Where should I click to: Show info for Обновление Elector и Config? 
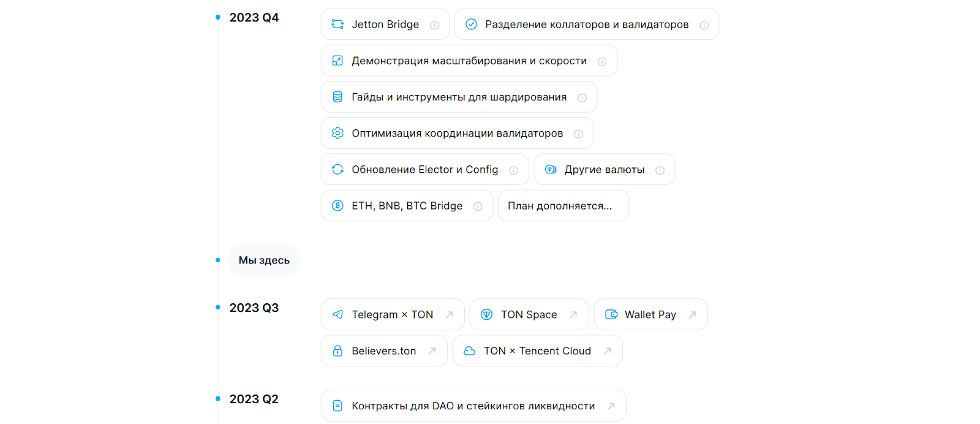[x=514, y=170]
